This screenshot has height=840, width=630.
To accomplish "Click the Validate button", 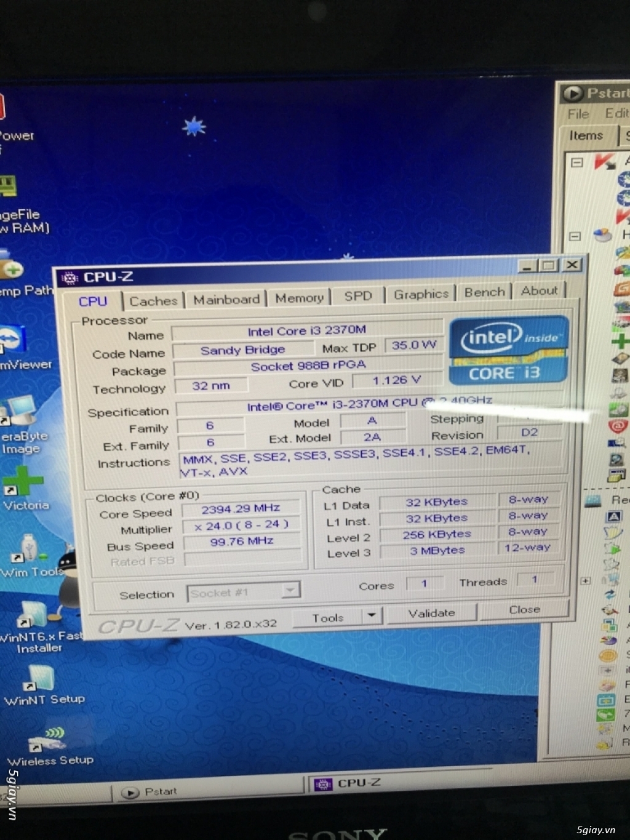I will point(431,612).
